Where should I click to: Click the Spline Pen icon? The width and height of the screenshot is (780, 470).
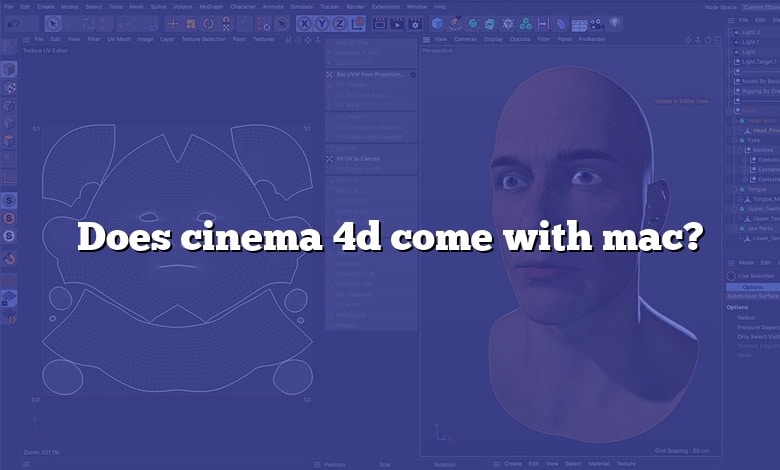455,23
